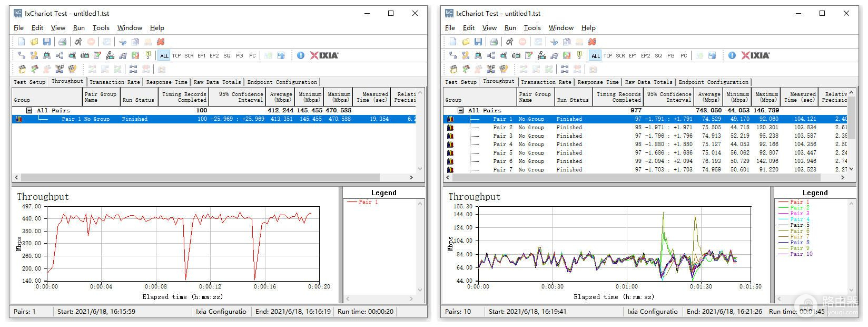This screenshot has width=868, height=327.
Task: Click the Run test icon in left window
Action: pyautogui.click(x=78, y=42)
